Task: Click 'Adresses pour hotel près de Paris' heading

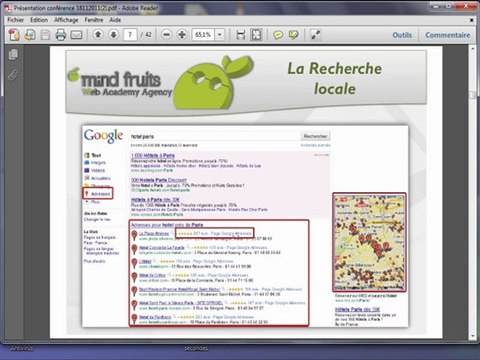Action: (167, 225)
